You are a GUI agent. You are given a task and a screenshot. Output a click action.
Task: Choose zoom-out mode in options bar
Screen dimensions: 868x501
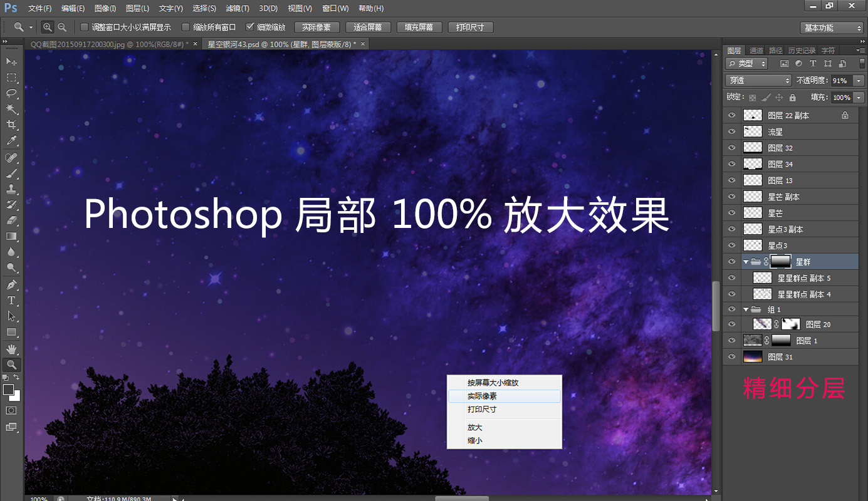pos(62,27)
